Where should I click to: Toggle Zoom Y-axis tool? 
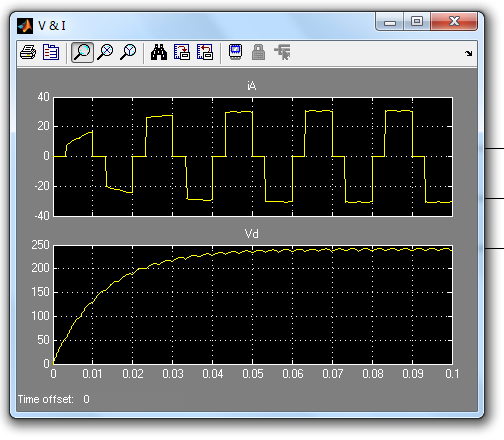tap(128, 52)
